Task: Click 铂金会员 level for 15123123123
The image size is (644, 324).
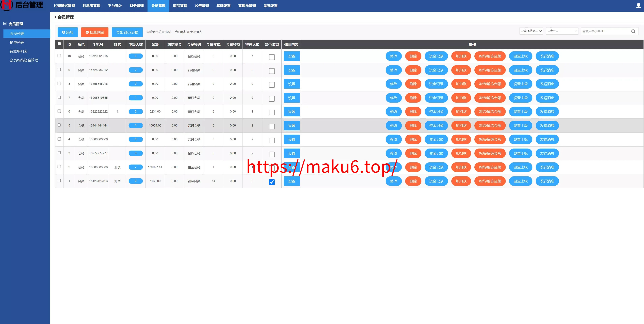Action: pyautogui.click(x=194, y=181)
